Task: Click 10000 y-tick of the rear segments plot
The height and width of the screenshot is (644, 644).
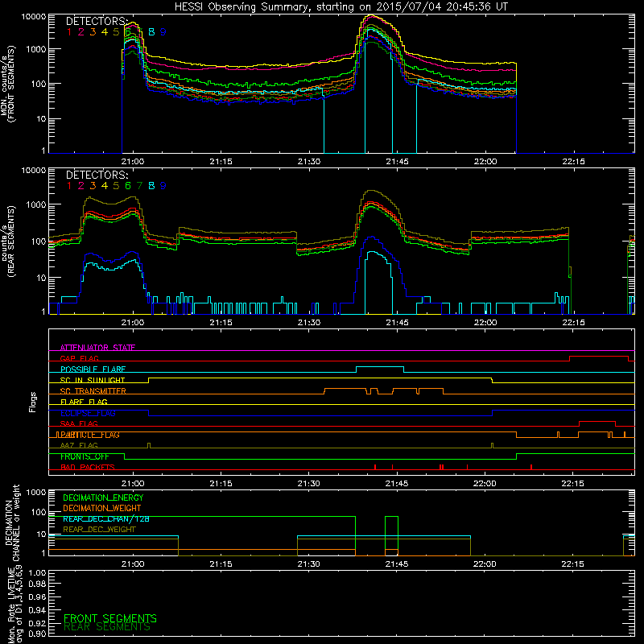Action: pos(34,170)
